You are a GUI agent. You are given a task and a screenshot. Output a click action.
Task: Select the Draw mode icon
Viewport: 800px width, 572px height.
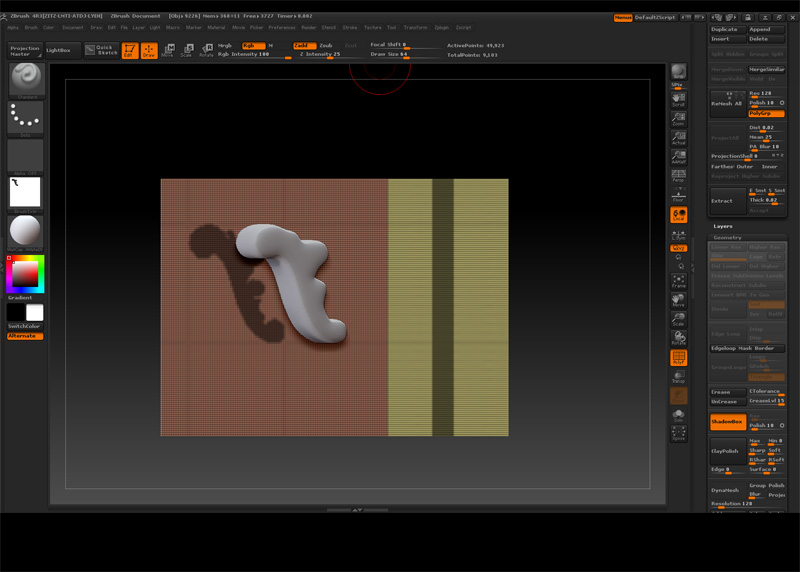tap(148, 50)
